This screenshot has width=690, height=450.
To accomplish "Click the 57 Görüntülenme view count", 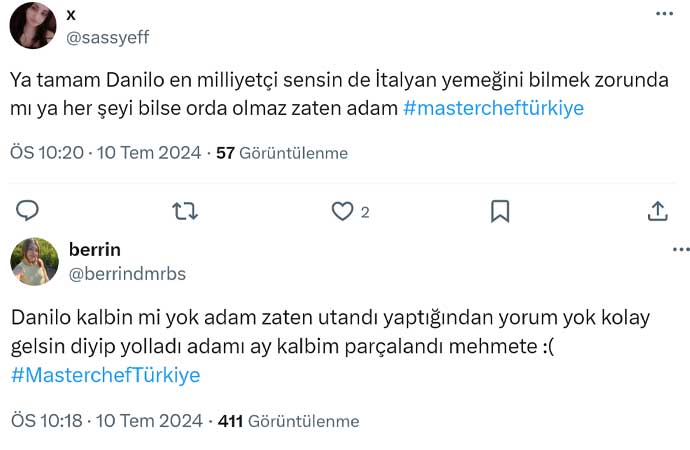I will (x=282, y=153).
